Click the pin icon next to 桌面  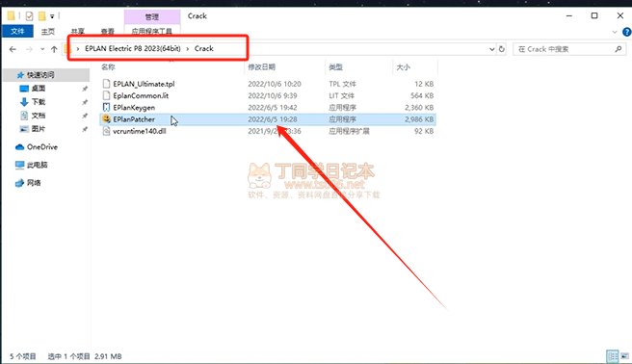pos(85,89)
